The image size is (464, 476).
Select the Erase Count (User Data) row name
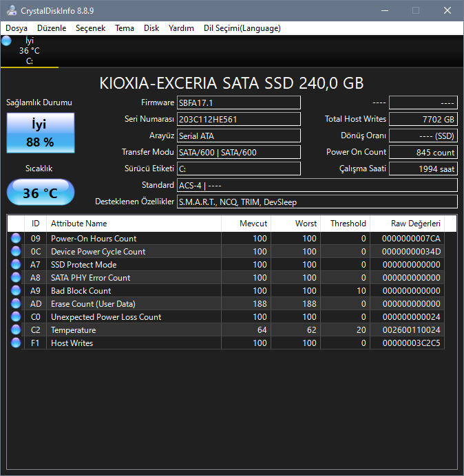tap(93, 304)
